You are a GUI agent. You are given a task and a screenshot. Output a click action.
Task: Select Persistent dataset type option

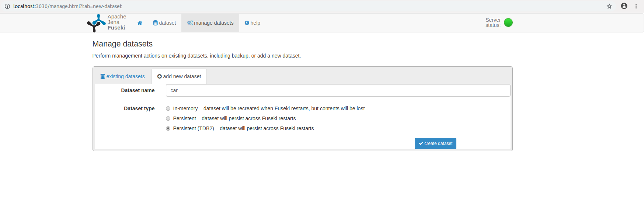click(x=168, y=118)
